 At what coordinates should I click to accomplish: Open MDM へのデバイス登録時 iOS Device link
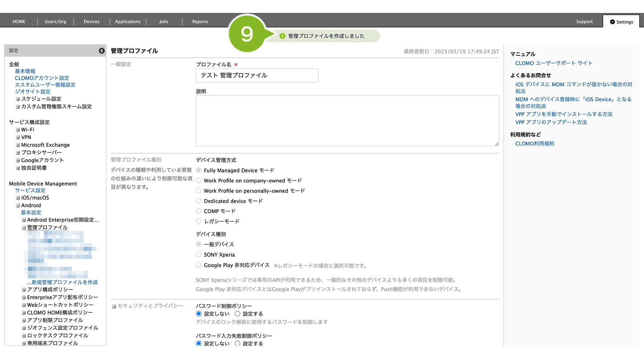pyautogui.click(x=573, y=102)
